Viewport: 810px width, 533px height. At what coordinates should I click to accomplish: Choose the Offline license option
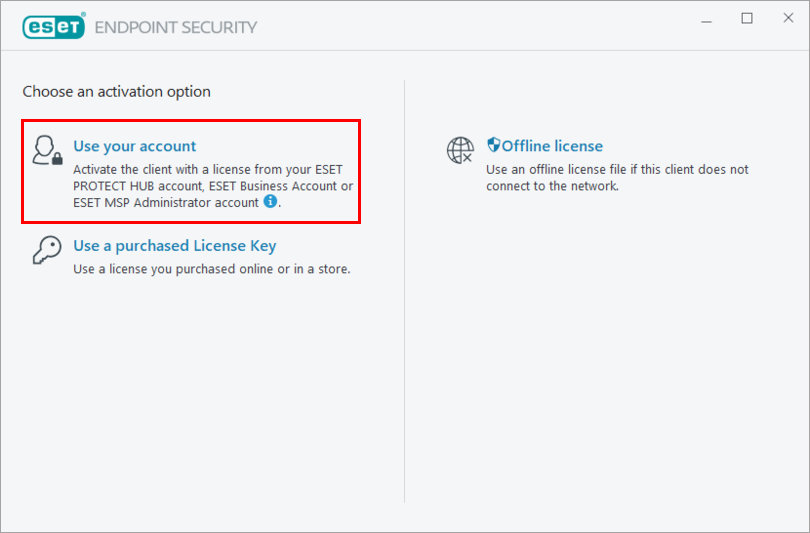(x=552, y=146)
